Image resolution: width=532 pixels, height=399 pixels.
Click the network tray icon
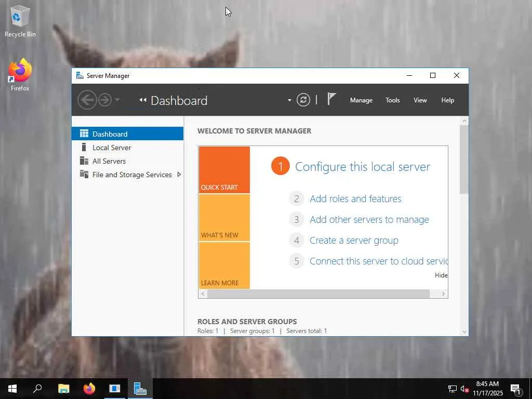click(x=453, y=389)
